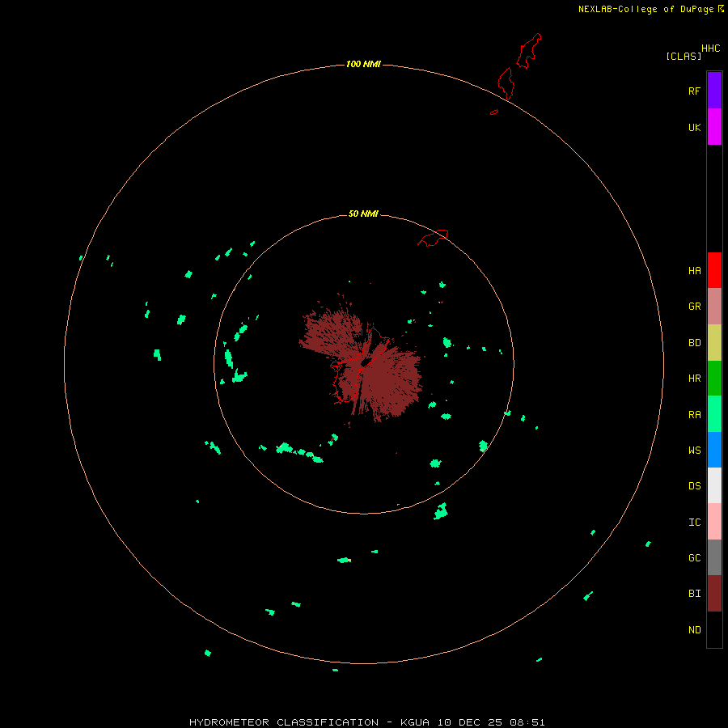
Task: Click the RA light green legend swatch
Action: pyautogui.click(x=714, y=414)
